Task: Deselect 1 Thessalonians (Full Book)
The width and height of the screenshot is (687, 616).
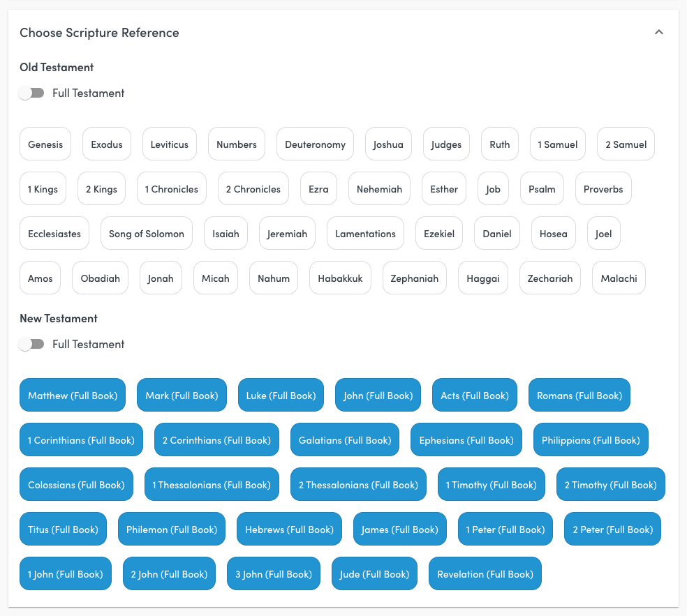Action: click(x=212, y=485)
